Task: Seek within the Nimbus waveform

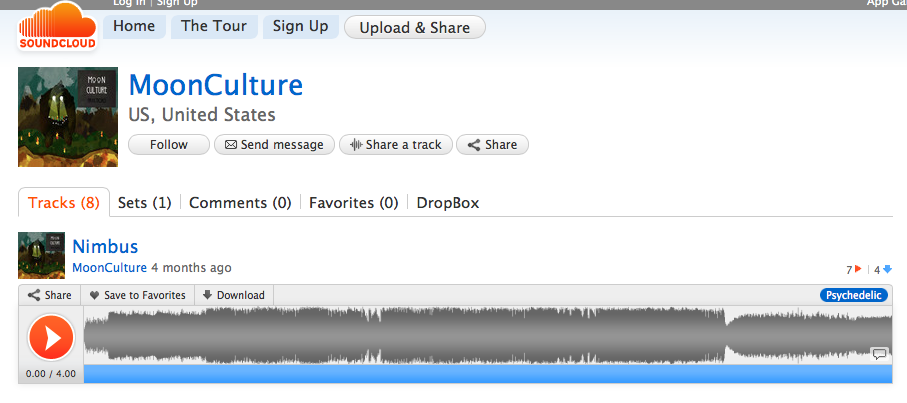Action: pyautogui.click(x=488, y=335)
